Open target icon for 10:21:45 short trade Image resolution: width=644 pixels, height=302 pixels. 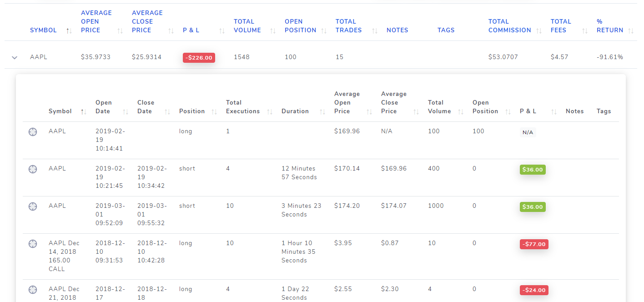pos(33,169)
